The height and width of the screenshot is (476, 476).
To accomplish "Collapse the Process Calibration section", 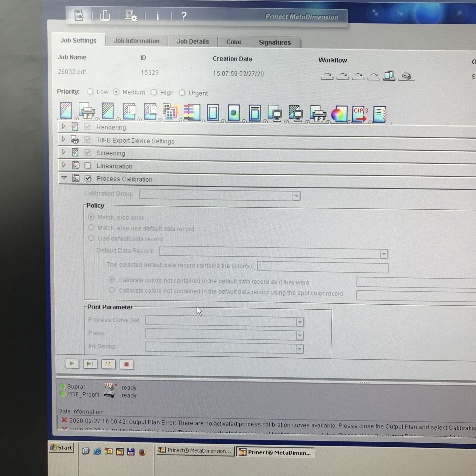I will 64,178.
